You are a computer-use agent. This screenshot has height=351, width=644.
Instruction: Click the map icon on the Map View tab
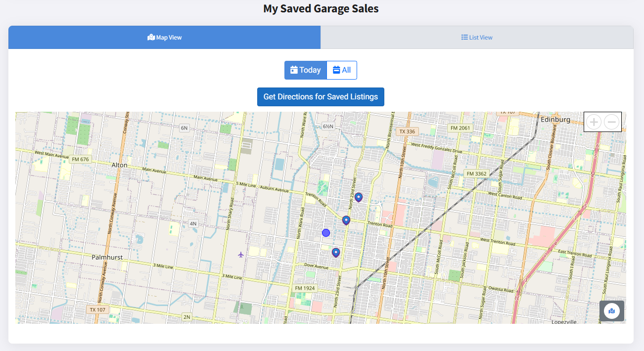click(151, 37)
